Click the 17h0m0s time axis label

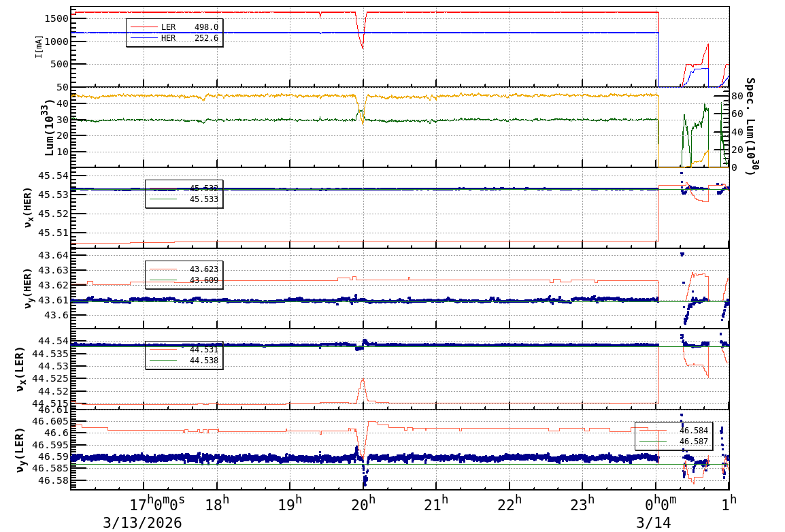[157, 503]
